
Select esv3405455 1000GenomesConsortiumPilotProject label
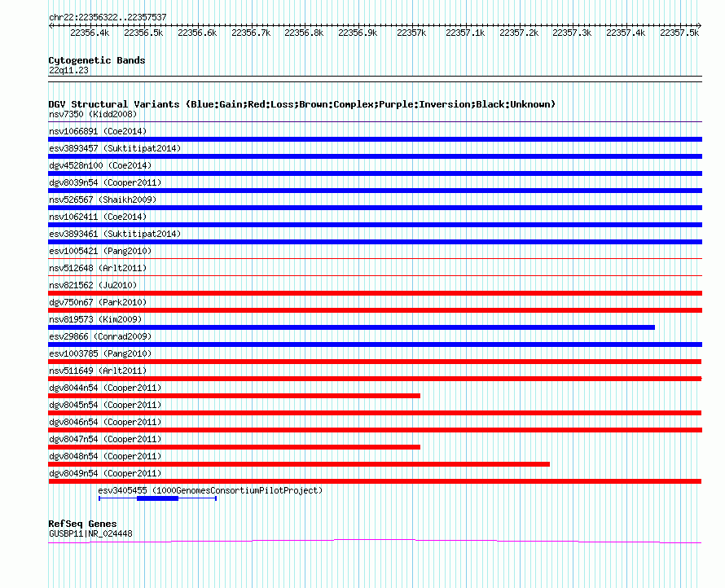tap(210, 490)
